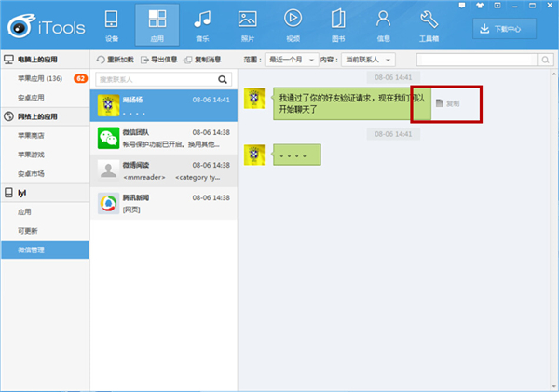Click the sender avatar beside the first message
The height and width of the screenshot is (392, 559).
click(x=254, y=99)
